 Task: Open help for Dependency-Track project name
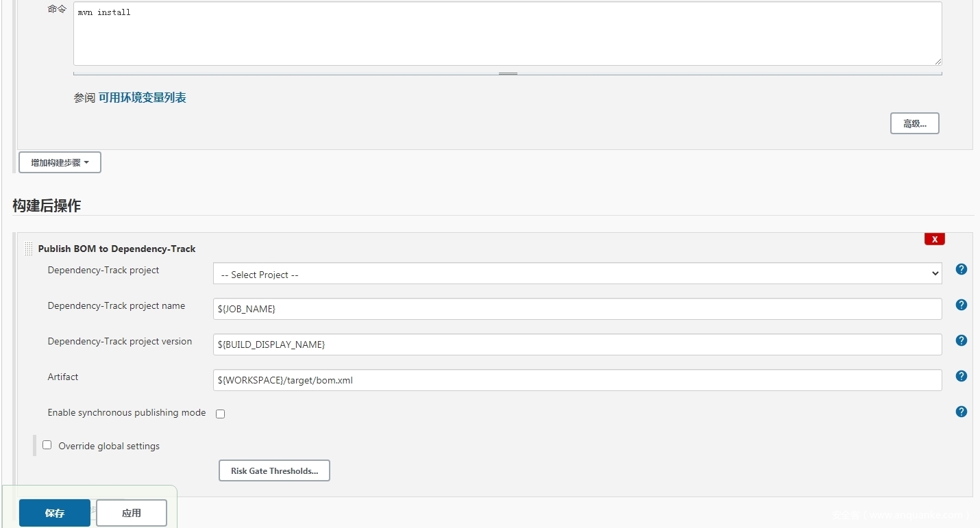pyautogui.click(x=961, y=305)
